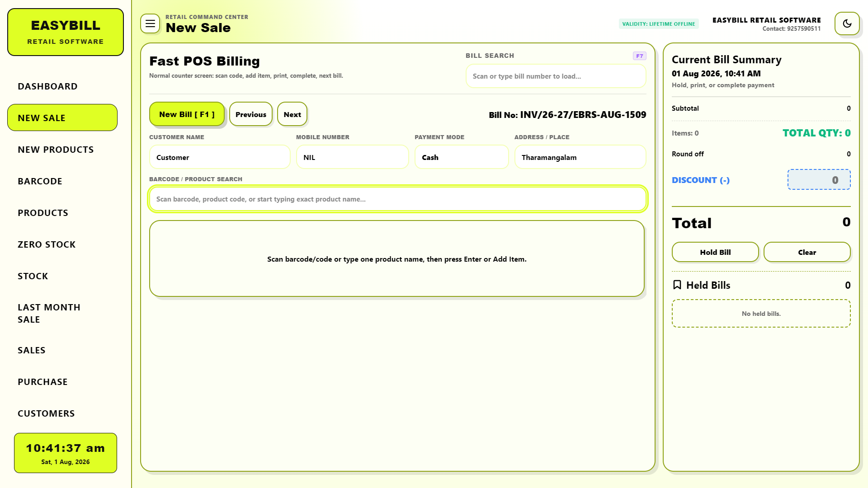The width and height of the screenshot is (868, 488).
Task: Click the EASYBILL logo card
Action: coord(66,32)
